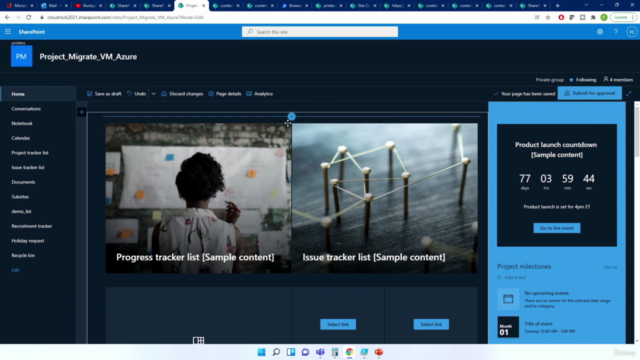Click the browser back arrow
Image resolution: width=640 pixels, height=360 pixels.
point(7,18)
